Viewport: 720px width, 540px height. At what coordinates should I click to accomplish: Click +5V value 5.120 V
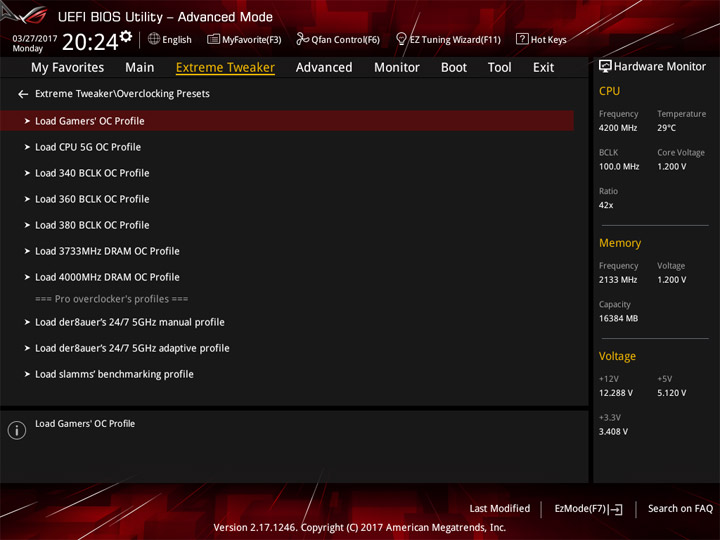[671, 393]
